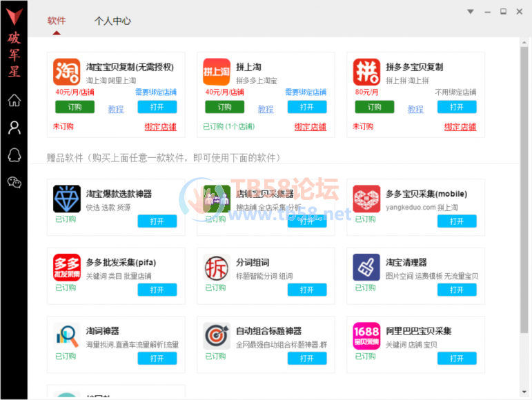
Task: Open 淘宝爆款选款神器 with 打开 button
Action: pos(157,221)
